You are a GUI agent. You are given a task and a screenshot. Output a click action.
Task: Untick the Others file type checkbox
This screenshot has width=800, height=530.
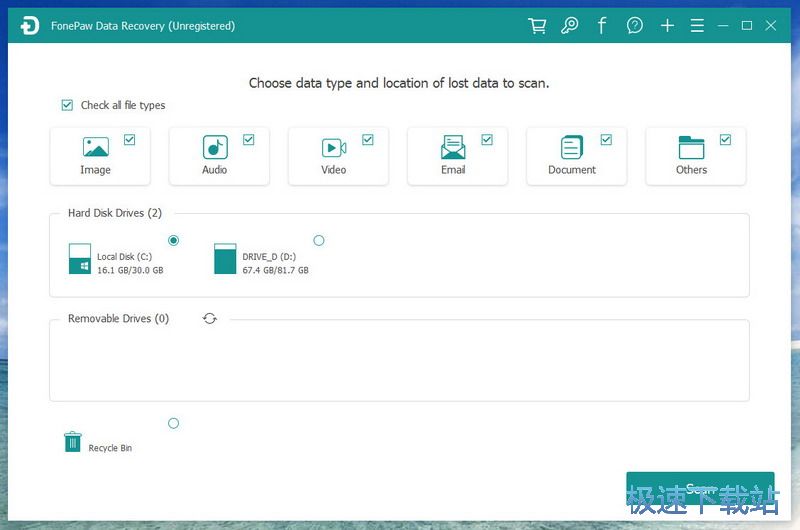coord(725,140)
